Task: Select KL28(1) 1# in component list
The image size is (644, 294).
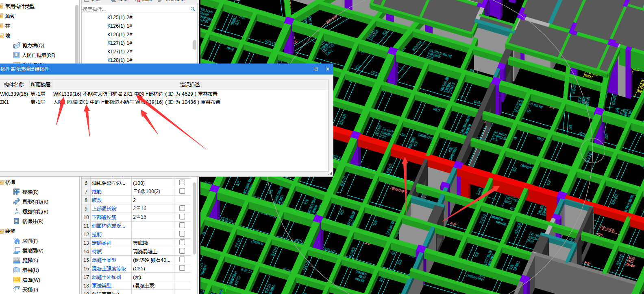Action: (120, 60)
